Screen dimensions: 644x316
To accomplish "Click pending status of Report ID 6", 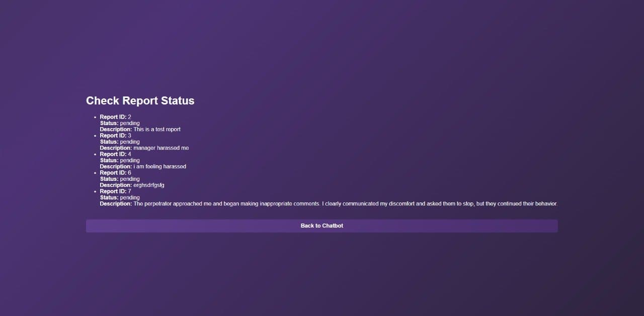I will pyautogui.click(x=130, y=179).
